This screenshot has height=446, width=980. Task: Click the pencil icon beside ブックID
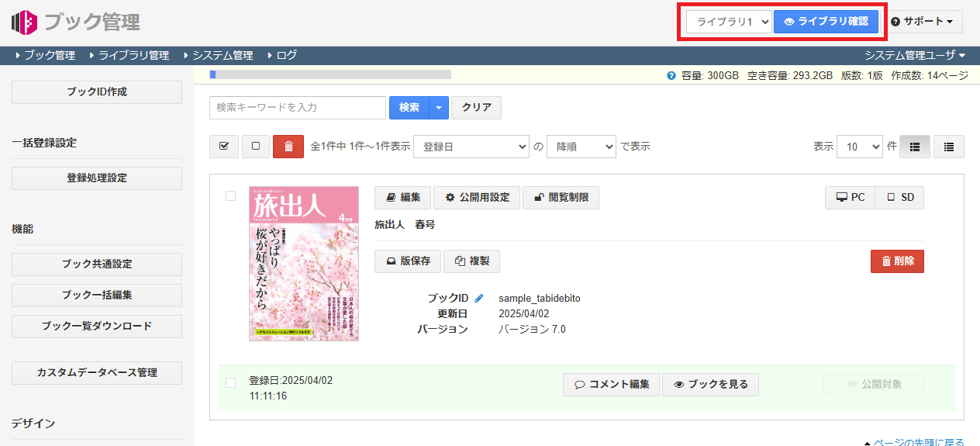pos(479,299)
